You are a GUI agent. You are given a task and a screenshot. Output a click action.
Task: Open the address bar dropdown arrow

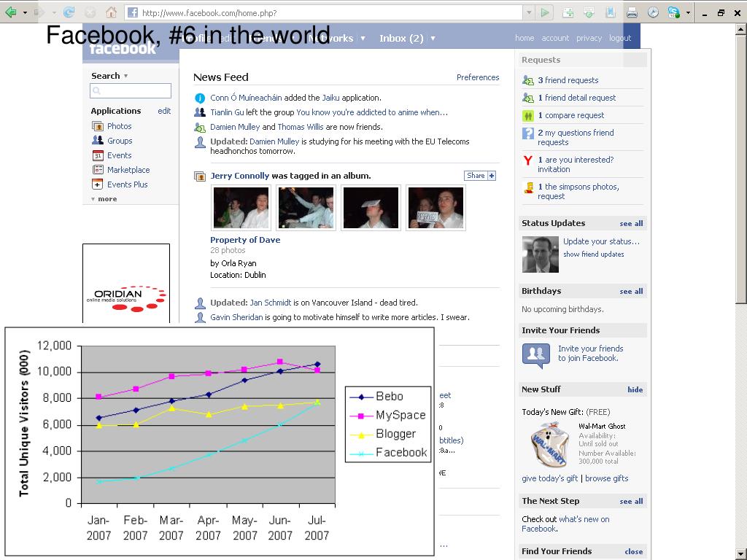pos(529,13)
